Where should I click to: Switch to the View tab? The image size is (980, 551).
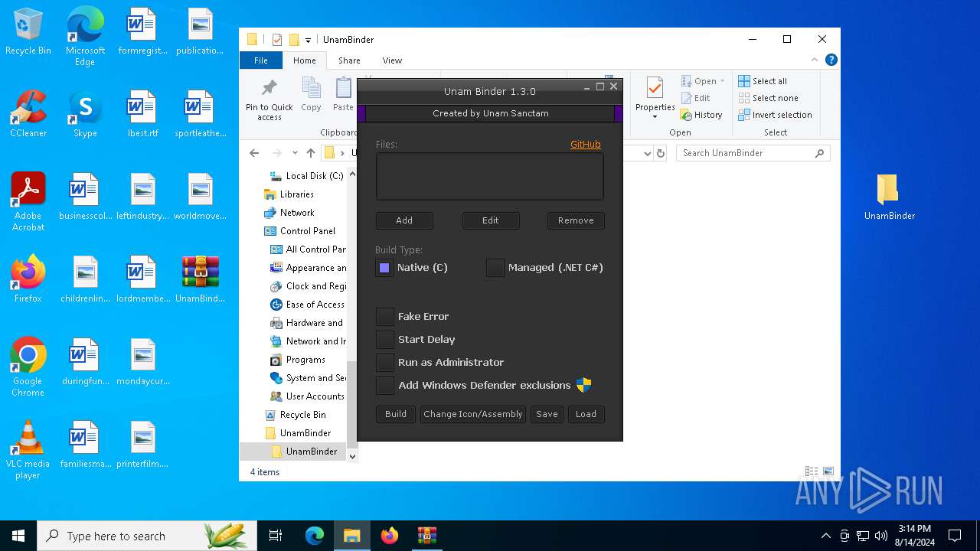[x=392, y=60]
